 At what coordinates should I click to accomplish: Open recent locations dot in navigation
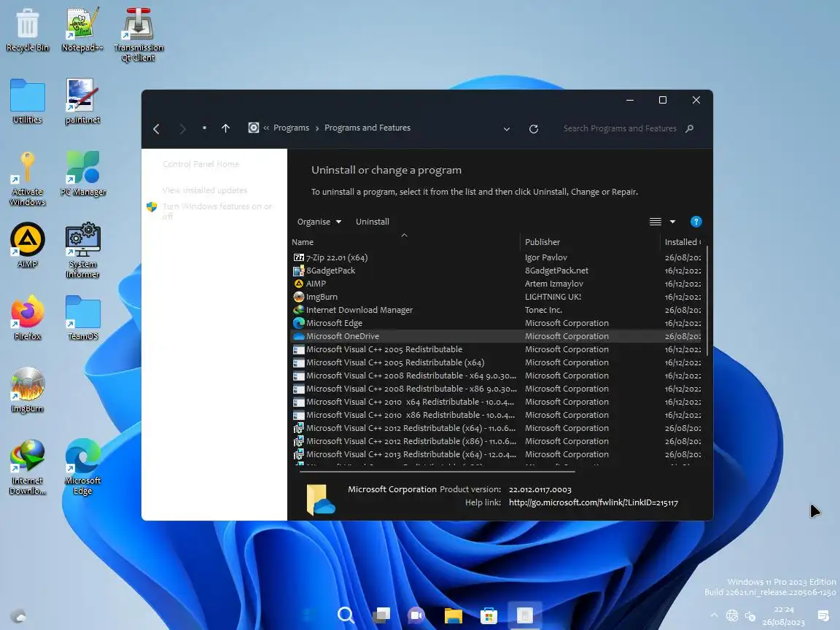click(204, 128)
